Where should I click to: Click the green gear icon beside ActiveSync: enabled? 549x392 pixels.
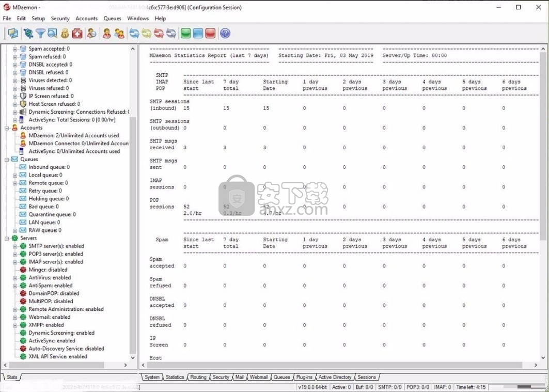(23, 340)
